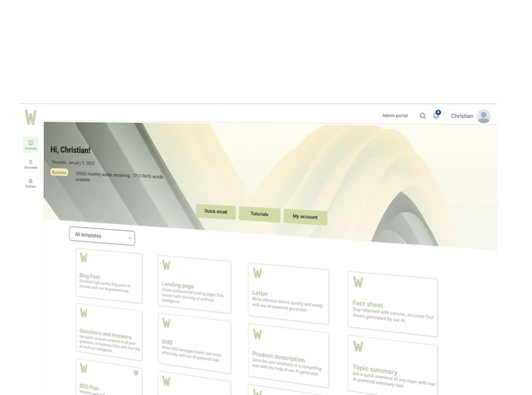Select the Fact sheet template title
The height and width of the screenshot is (395, 532).
coord(368,304)
